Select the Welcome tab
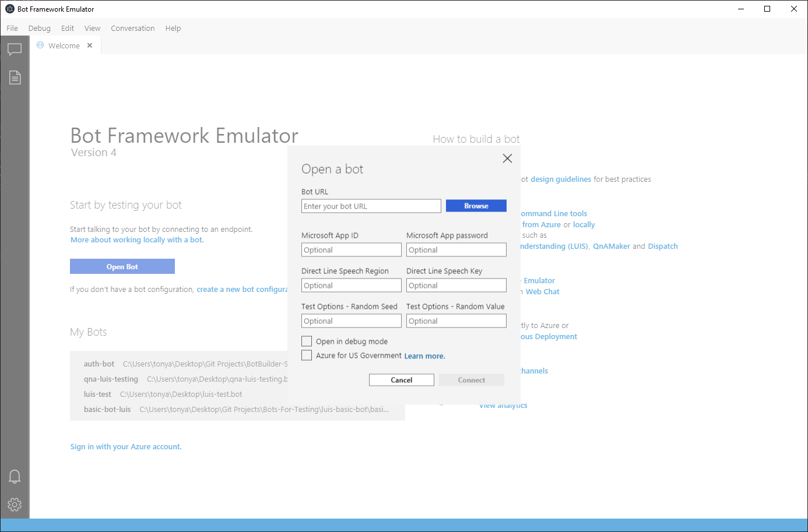Screen dimensions: 808x532 coord(64,45)
